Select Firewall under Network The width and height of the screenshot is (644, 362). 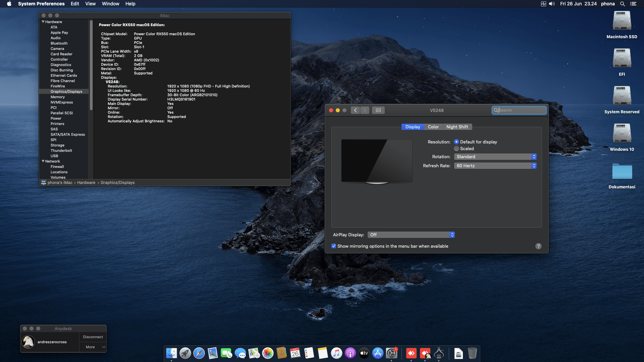57,167
